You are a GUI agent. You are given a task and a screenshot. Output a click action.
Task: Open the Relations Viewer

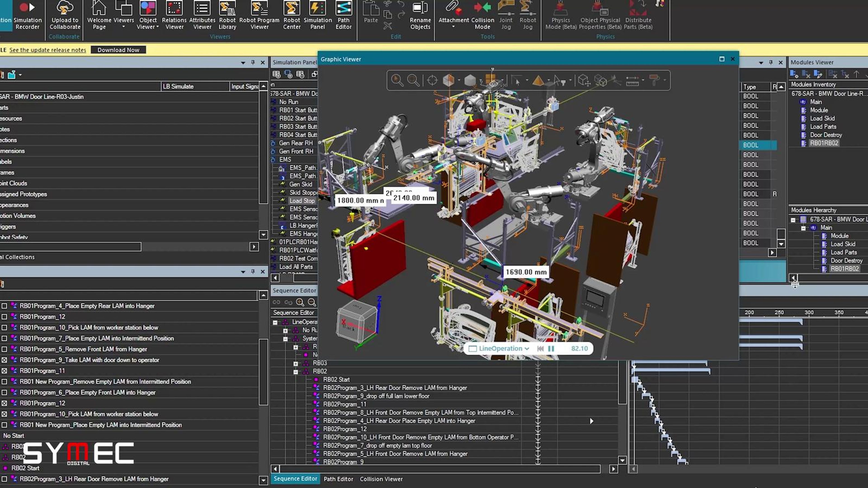(x=174, y=15)
